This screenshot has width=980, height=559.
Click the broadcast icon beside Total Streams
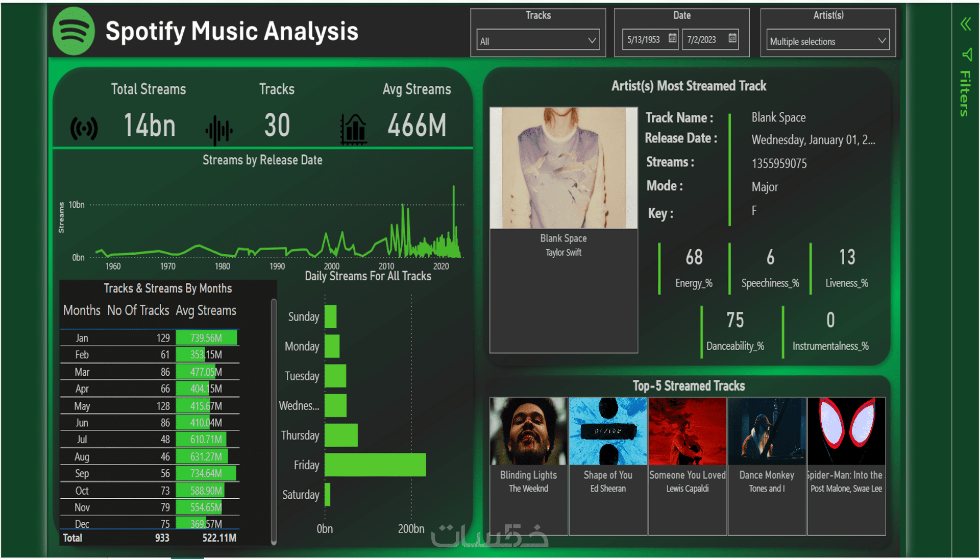(x=84, y=128)
